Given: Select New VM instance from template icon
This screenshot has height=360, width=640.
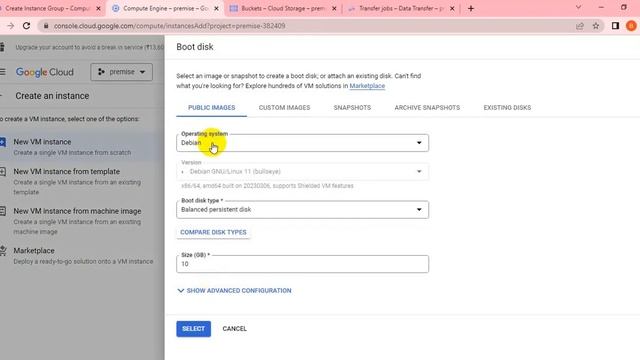Looking at the screenshot, I should pyautogui.click(x=2, y=171).
